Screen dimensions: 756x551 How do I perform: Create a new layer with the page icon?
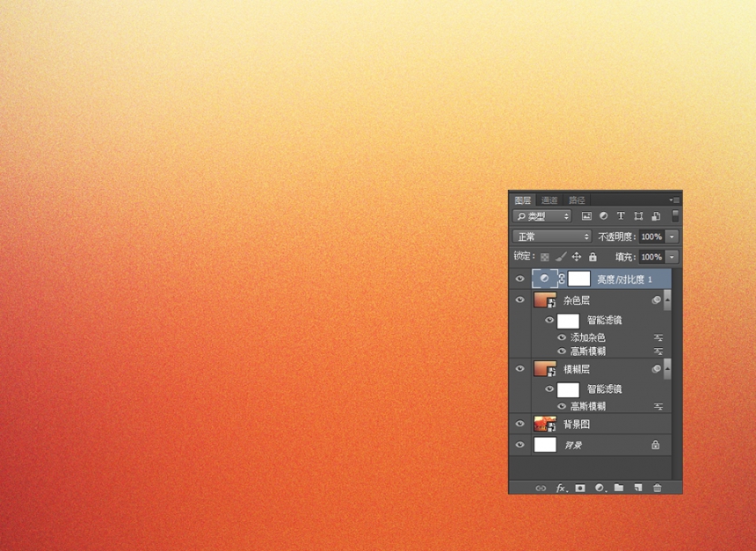point(638,488)
